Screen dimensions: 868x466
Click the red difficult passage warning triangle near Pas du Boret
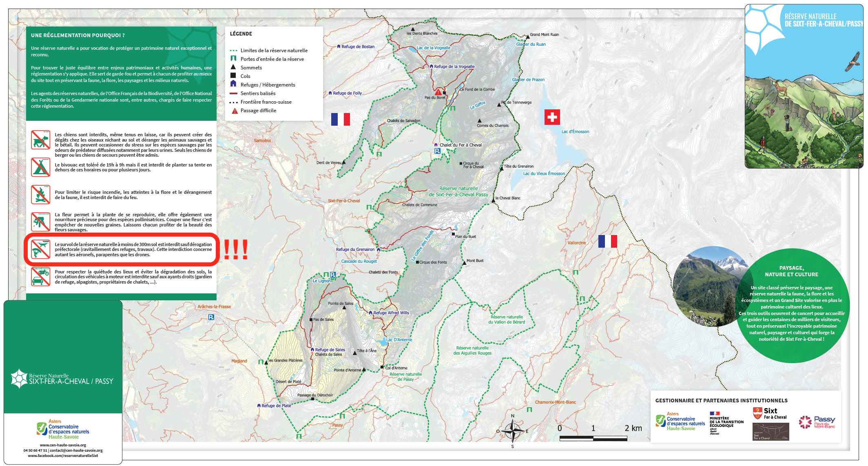[438, 92]
